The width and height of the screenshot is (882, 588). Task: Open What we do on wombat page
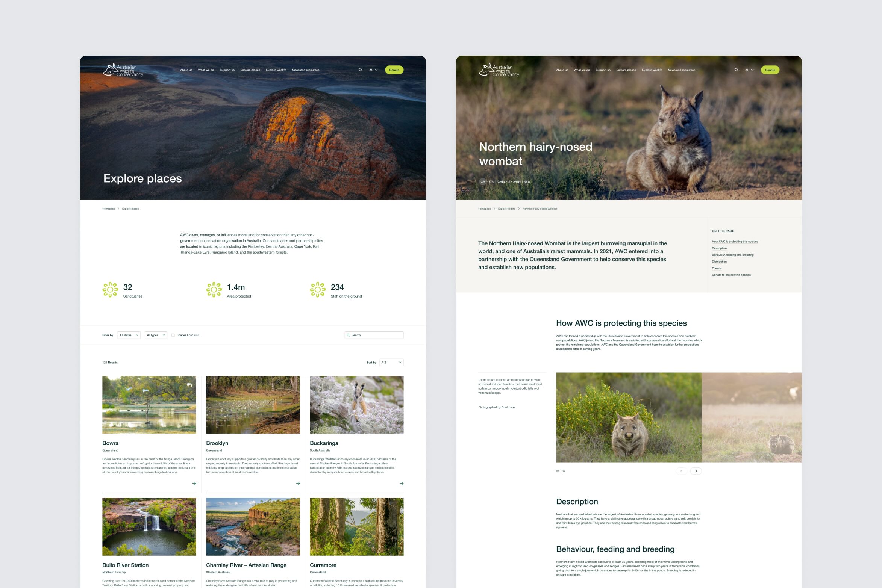pyautogui.click(x=582, y=70)
